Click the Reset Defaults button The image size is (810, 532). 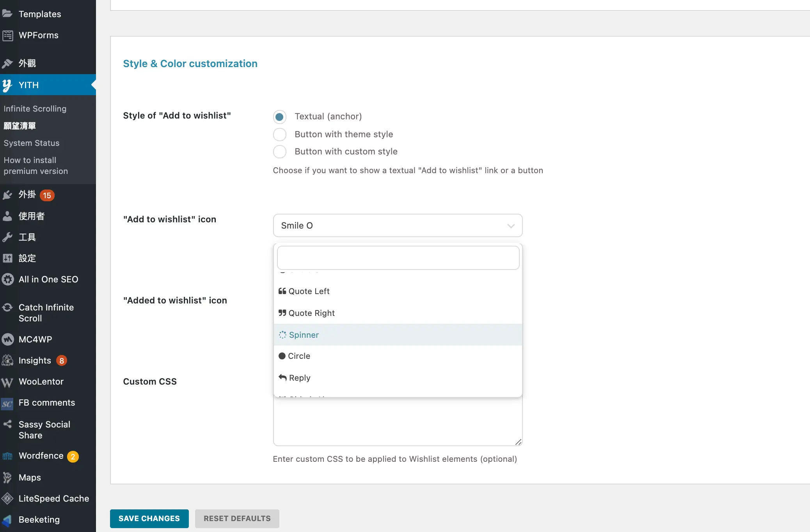[237, 518]
